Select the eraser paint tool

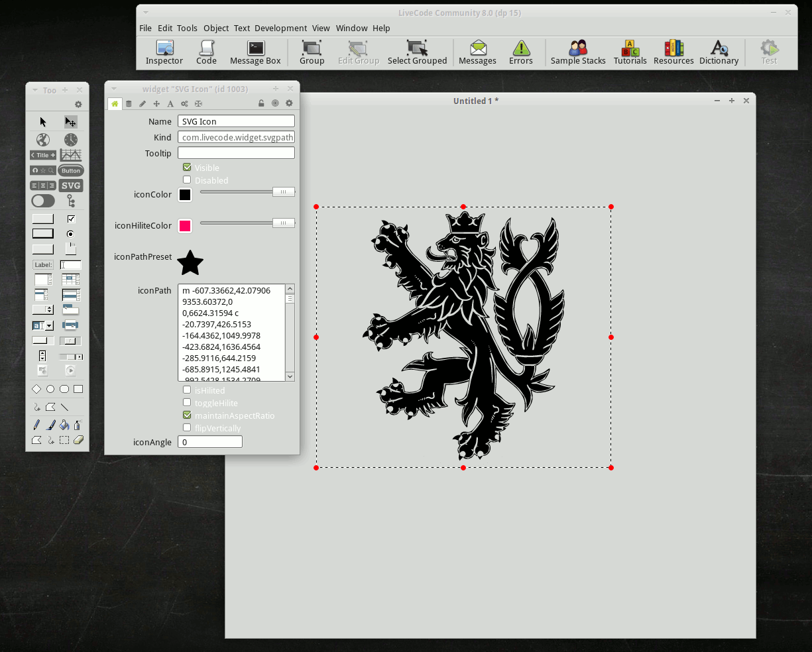pyautogui.click(x=78, y=439)
